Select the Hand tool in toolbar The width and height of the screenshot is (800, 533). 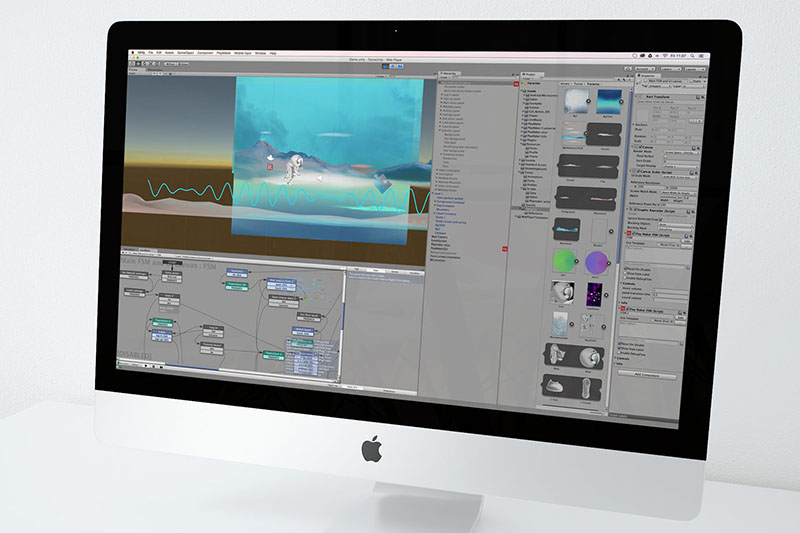click(132, 64)
